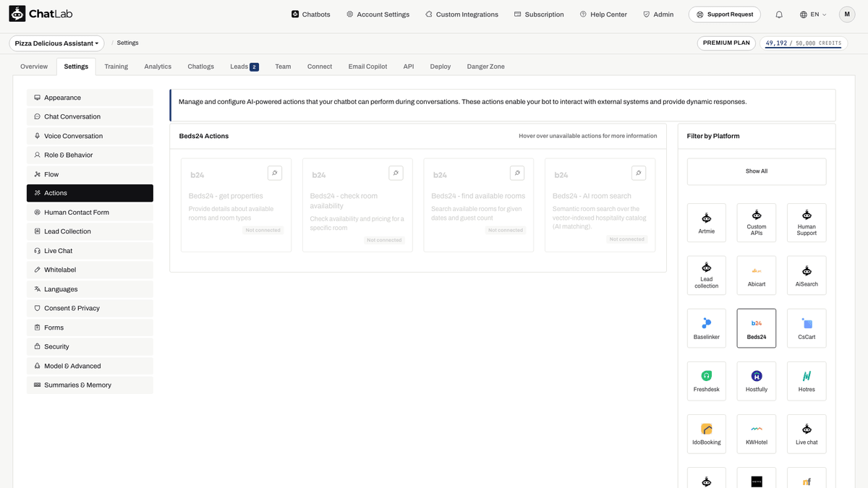Switch to the API tab
Image resolution: width=868 pixels, height=488 pixels.
tap(409, 67)
